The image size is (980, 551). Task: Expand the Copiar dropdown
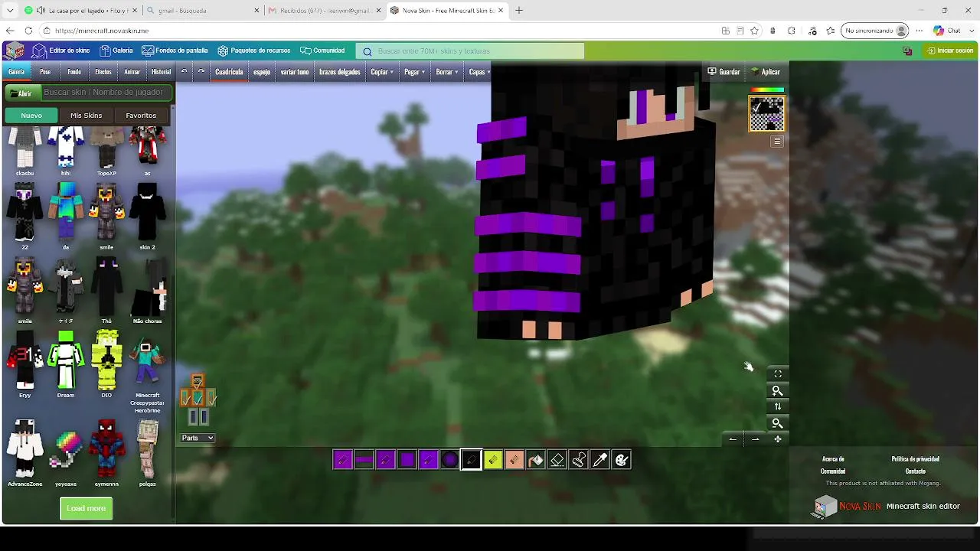pyautogui.click(x=382, y=72)
